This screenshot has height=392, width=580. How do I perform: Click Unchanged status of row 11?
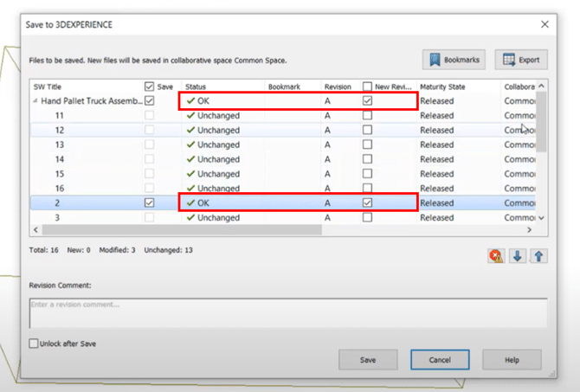tap(218, 116)
